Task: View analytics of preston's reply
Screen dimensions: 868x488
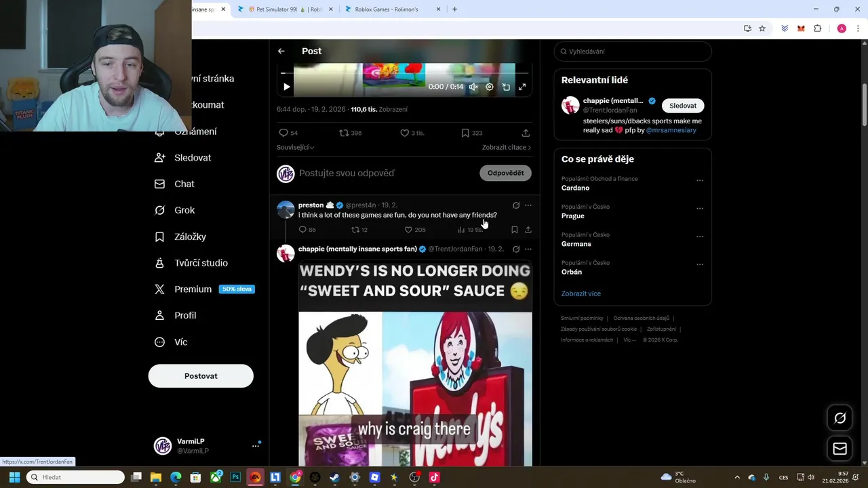Action: pos(470,230)
